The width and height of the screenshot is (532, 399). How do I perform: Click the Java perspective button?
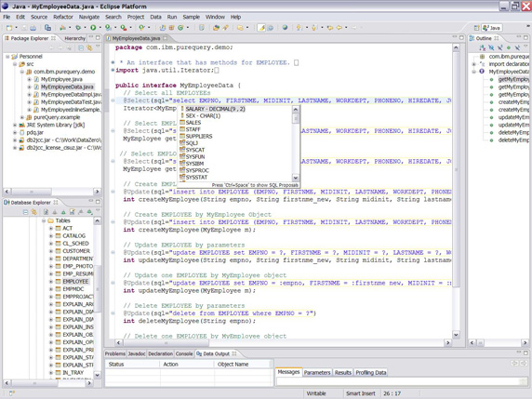(x=492, y=28)
